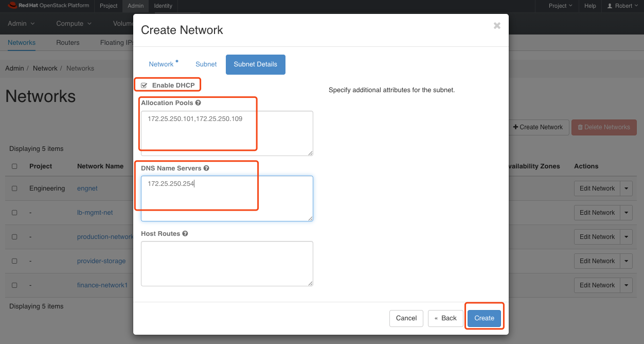Open the lb-mgmt-net network link
644x344 pixels.
click(x=95, y=212)
